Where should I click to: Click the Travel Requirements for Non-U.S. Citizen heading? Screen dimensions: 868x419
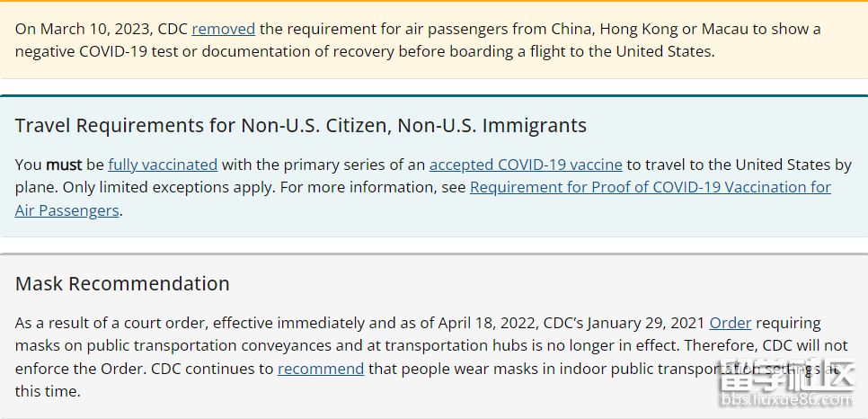coord(301,126)
